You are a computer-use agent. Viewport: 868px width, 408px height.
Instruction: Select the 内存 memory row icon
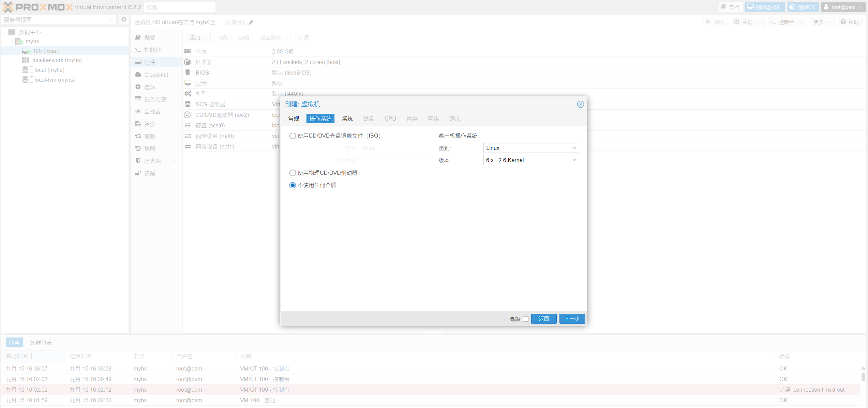point(187,51)
